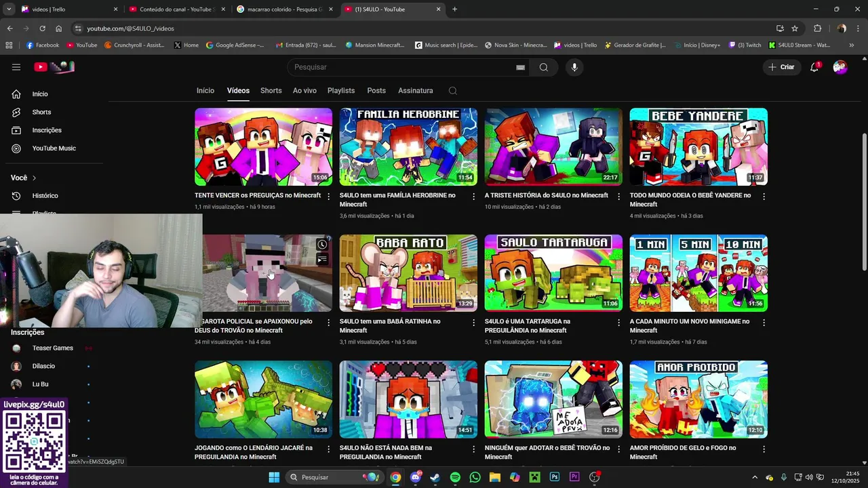This screenshot has height=488, width=868.
Task: Open Steam from the taskbar
Action: coord(435,477)
